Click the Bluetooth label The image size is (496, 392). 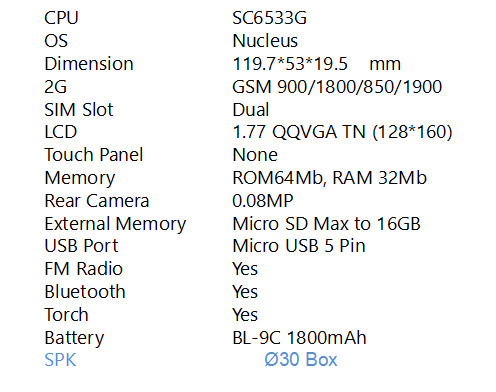(85, 292)
